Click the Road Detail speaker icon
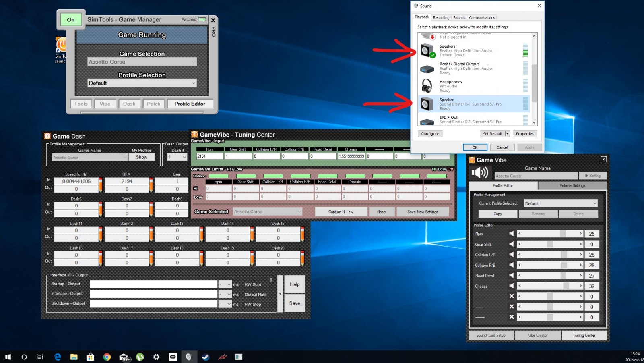 coord(511,276)
